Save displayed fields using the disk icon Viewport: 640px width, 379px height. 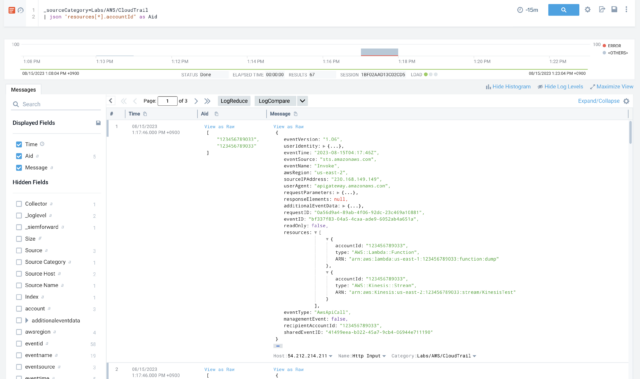pos(98,123)
